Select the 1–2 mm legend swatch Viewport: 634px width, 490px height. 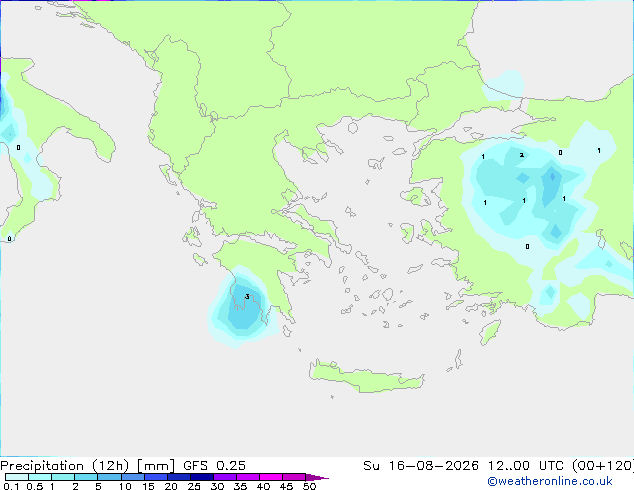[63, 477]
